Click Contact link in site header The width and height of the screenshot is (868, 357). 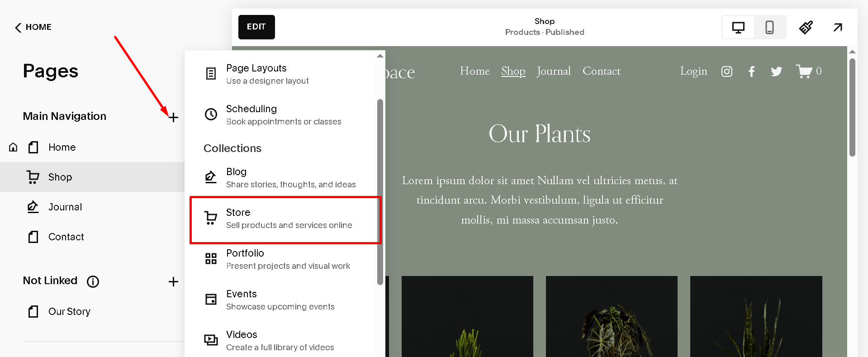[x=602, y=71]
